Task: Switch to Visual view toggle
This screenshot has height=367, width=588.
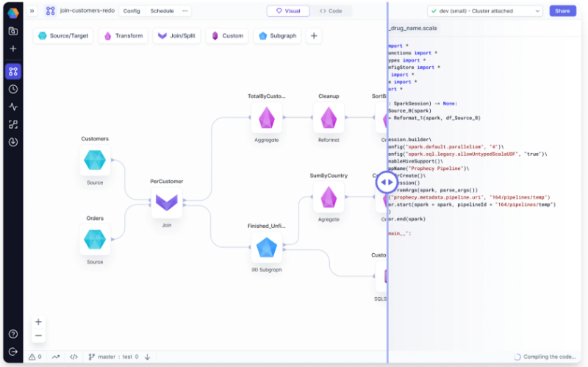Action: [288, 11]
